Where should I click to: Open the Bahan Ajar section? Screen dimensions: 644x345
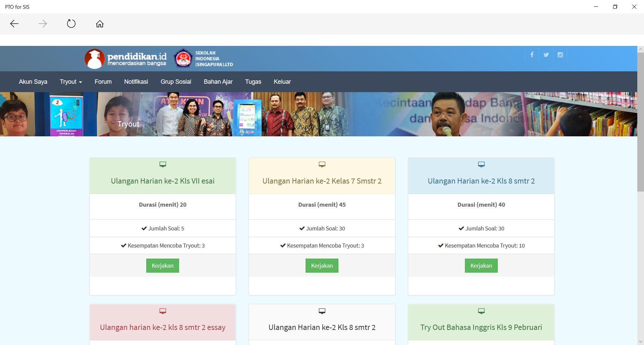point(218,82)
